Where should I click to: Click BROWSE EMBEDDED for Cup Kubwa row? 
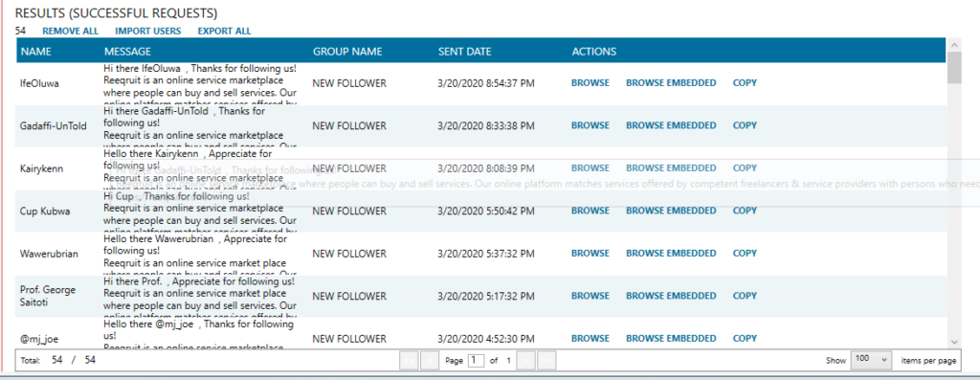point(671,211)
